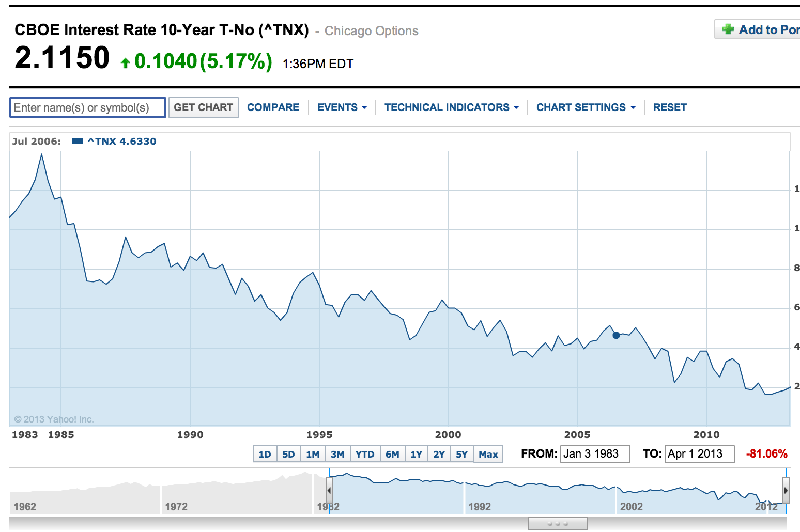Choose the YTD range button
The width and height of the screenshot is (800, 532).
(x=365, y=454)
